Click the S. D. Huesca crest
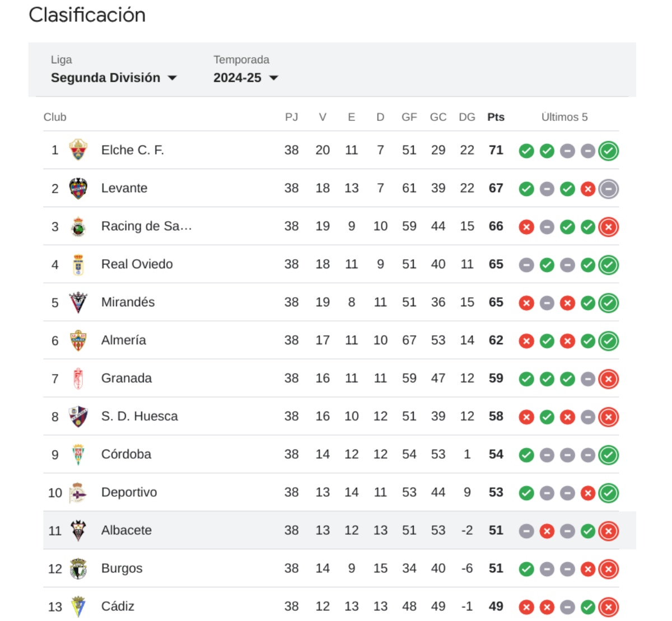Viewport: 672px width, 621px height. click(x=78, y=417)
